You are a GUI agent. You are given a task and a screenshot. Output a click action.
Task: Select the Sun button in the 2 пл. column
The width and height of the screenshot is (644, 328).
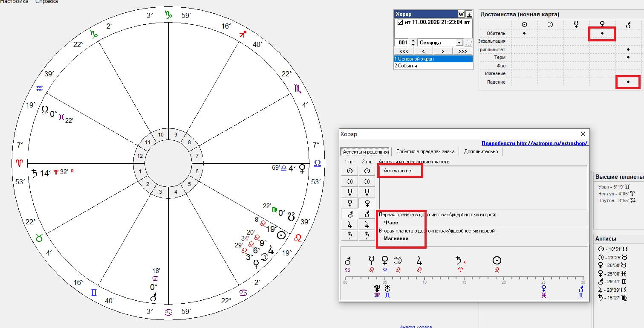point(367,171)
